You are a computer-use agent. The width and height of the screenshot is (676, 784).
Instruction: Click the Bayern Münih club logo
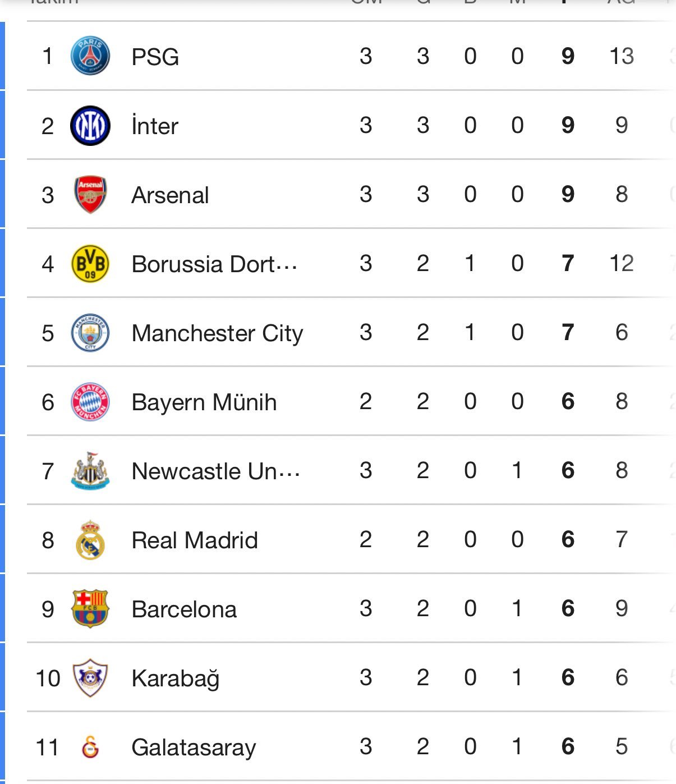(x=90, y=402)
